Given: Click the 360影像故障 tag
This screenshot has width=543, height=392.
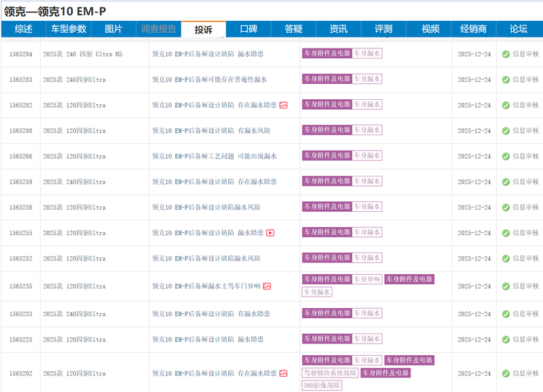Looking at the screenshot, I should 322,385.
